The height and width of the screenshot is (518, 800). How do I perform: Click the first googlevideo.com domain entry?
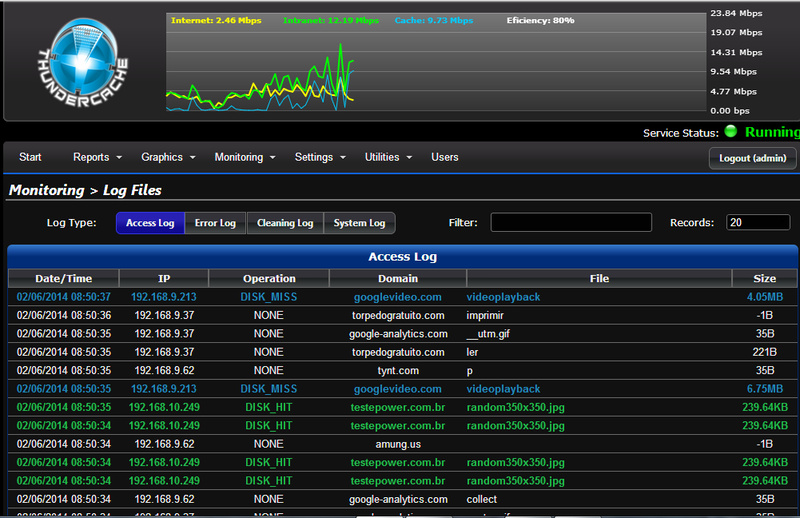tap(397, 297)
